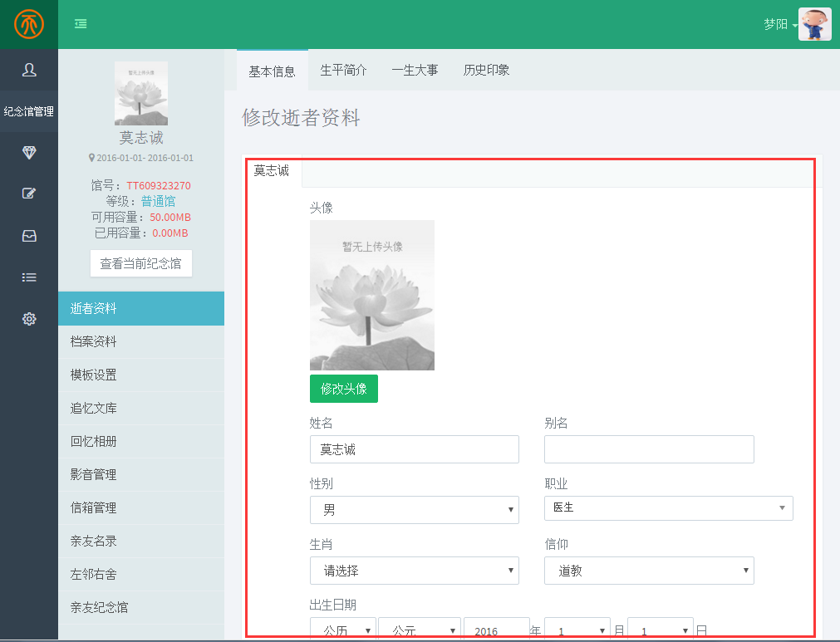This screenshot has width=840, height=642.
Task: Open the inbox tray sidebar icon
Action: pos(29,236)
